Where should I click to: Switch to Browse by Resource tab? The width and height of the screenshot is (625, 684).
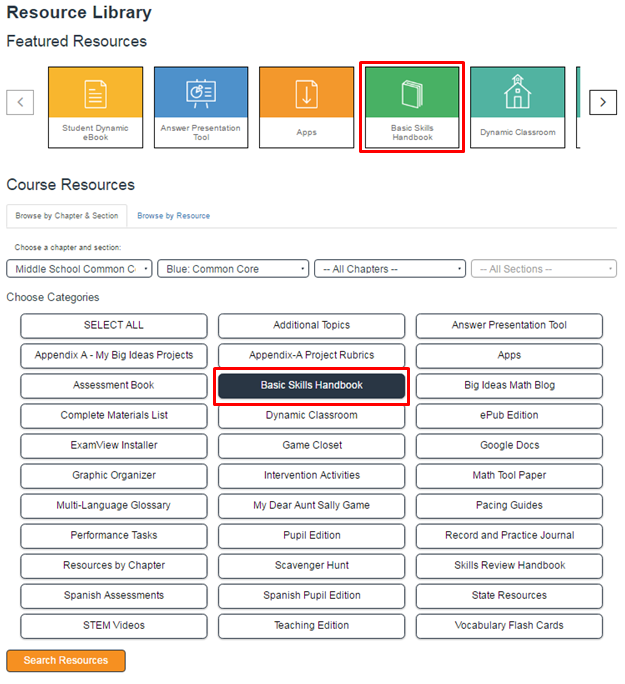point(173,216)
